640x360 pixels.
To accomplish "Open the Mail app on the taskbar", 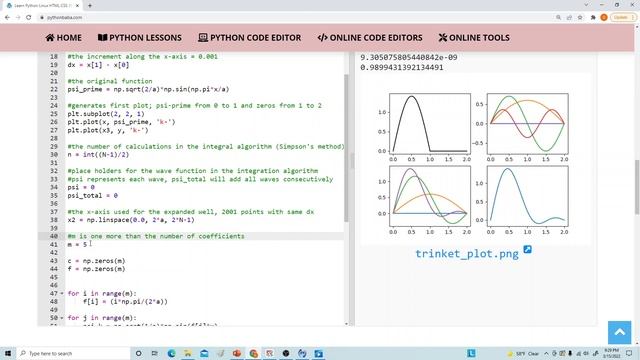I will click(204, 353).
